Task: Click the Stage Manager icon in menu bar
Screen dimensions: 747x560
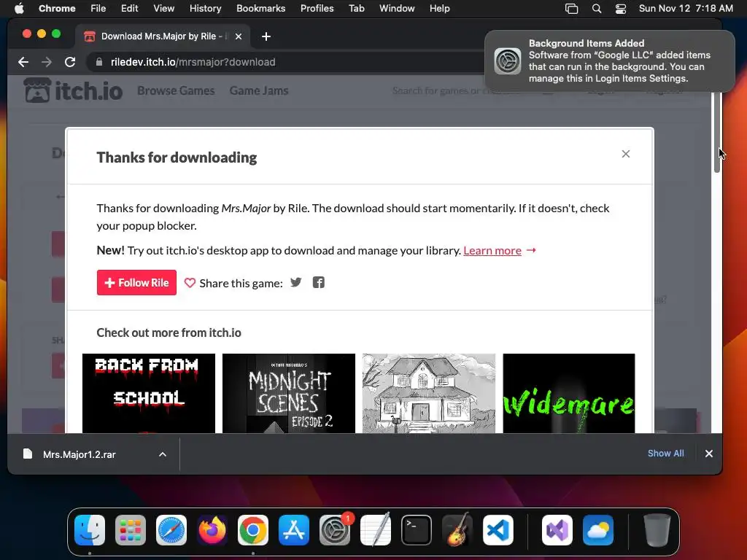Action: coord(571,9)
